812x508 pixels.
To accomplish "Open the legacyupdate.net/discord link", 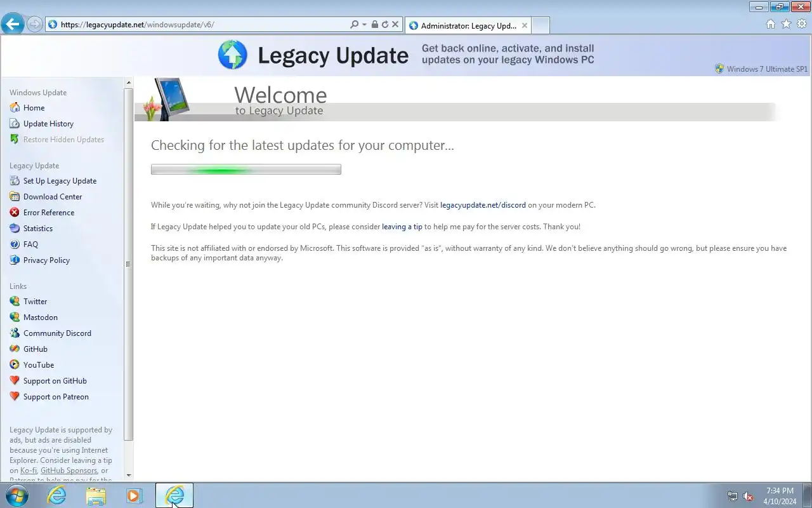I will 483,205.
